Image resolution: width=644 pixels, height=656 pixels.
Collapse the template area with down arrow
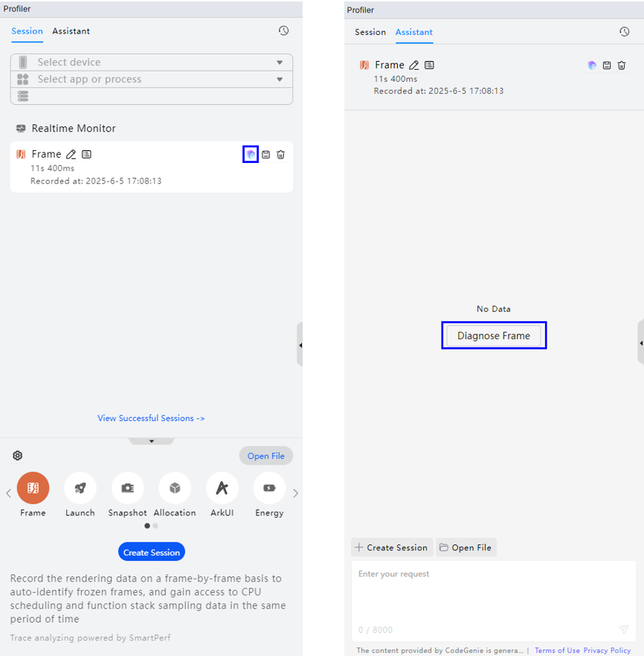152,441
